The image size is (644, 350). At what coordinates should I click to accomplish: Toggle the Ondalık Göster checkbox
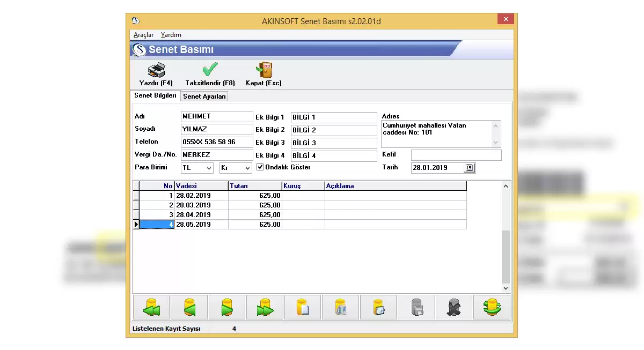(260, 167)
